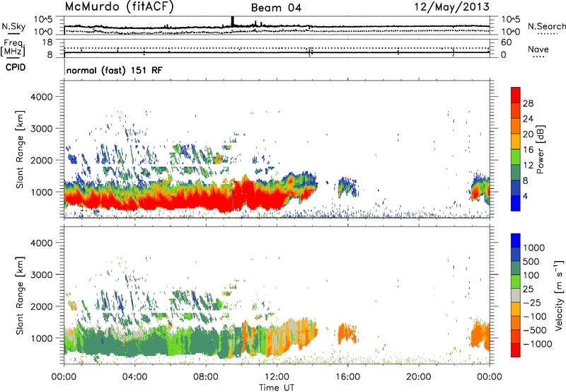Viewport: 566px width, 392px height.
Task: Click the tall noise spike in N.Sky plot
Action: coord(233,21)
